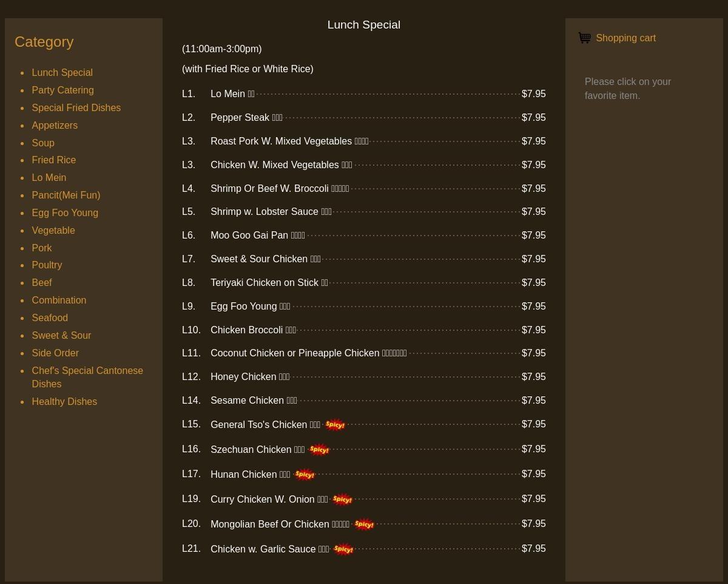
Task: Click the Spicy icon on Chicken w. Garlic Sauce
Action: click(x=343, y=549)
